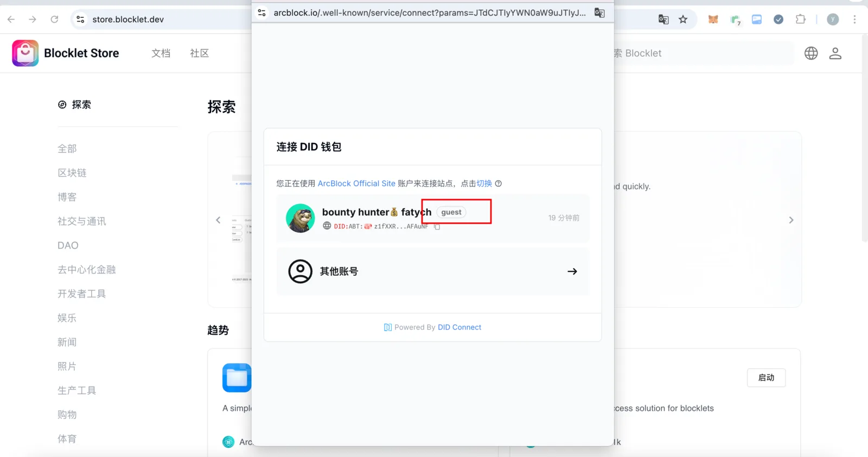Image resolution: width=868 pixels, height=457 pixels.
Task: Select the 购物 category
Action: pyautogui.click(x=67, y=415)
